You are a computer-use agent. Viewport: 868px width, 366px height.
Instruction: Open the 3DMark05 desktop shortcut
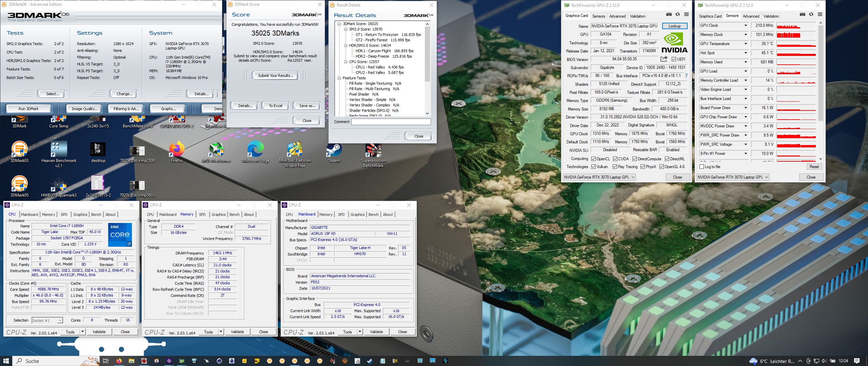[x=19, y=186]
